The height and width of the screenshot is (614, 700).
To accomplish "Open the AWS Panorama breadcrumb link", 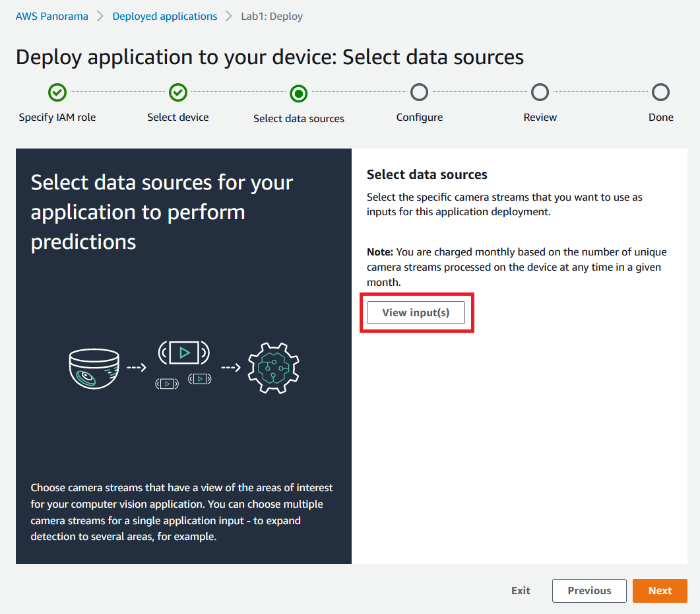I will tap(51, 17).
